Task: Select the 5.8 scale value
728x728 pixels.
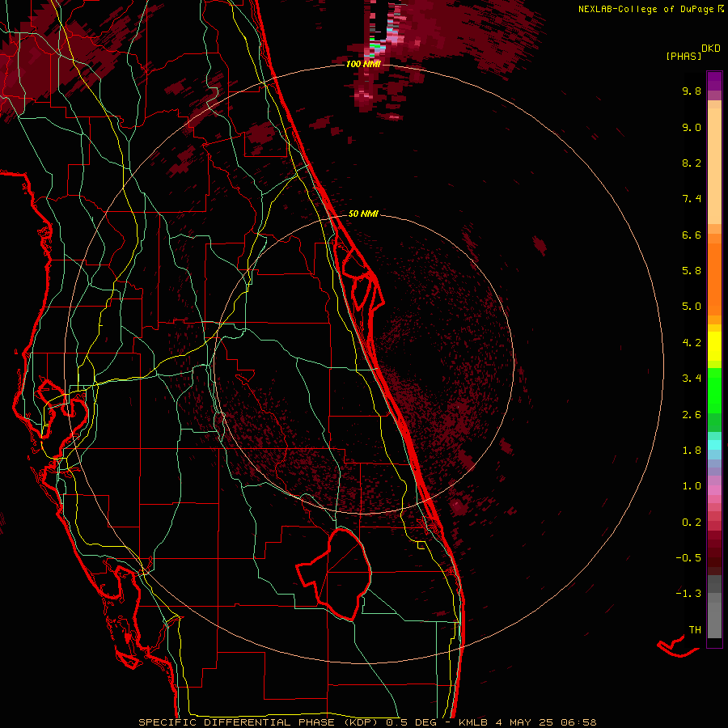Action: [x=692, y=271]
